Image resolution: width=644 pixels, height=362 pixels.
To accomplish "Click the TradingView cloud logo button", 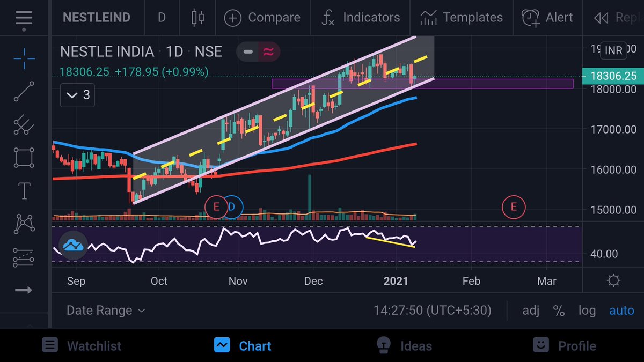I will 72,246.
